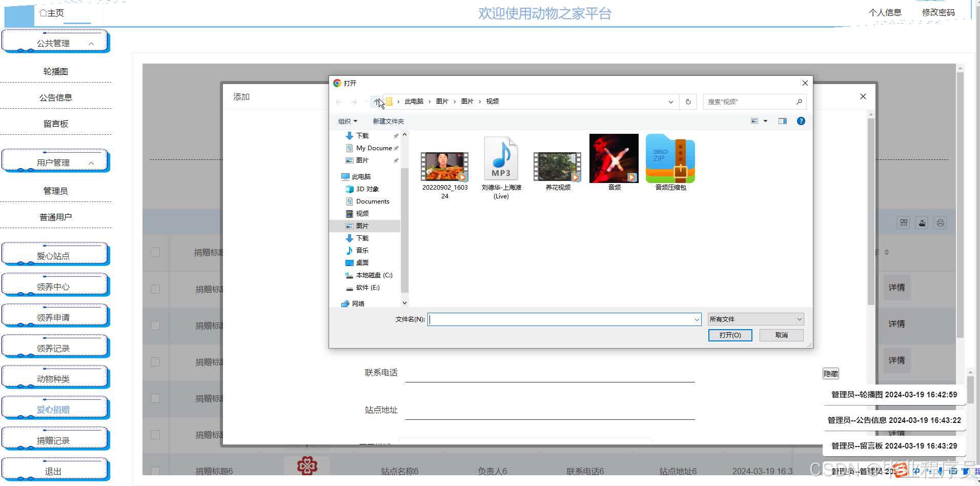Click the print icon above the donation table
This screenshot has height=486, width=980.
941,222
